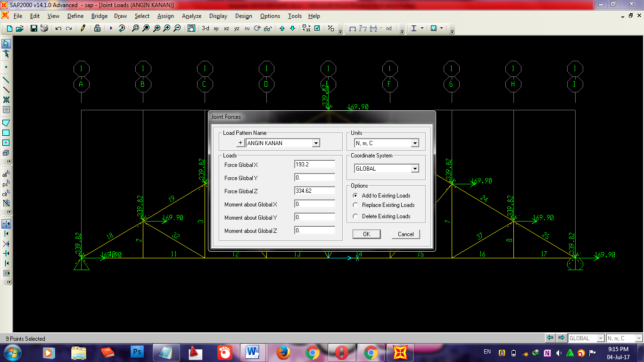
Task: Click the Rubber Band Zoom magnifier icon
Action: tap(136, 28)
